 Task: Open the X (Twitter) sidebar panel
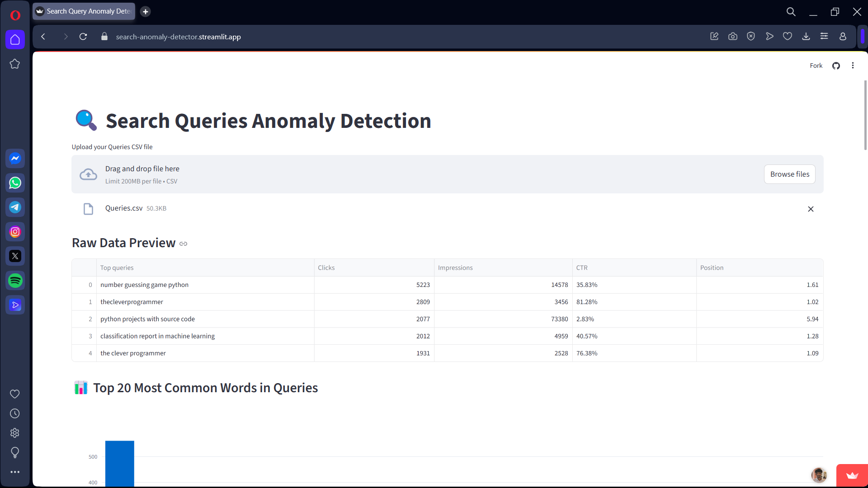(x=15, y=256)
